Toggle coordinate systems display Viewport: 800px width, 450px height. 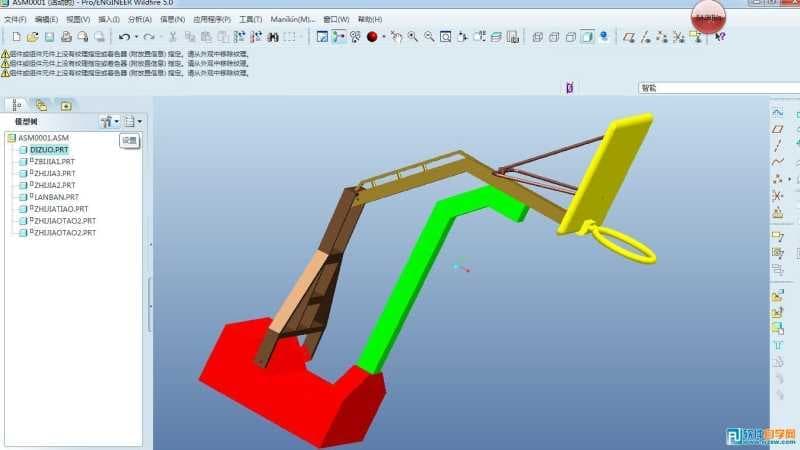click(x=679, y=37)
